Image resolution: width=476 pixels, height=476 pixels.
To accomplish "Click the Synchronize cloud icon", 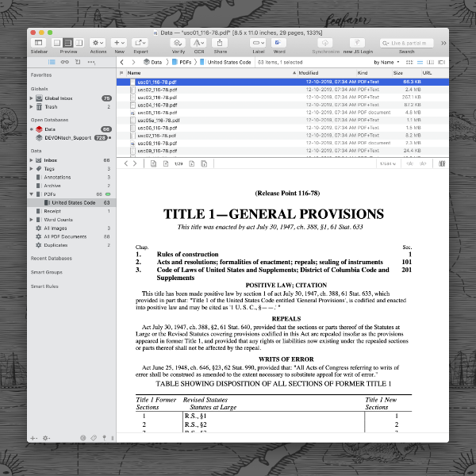I will click(325, 43).
